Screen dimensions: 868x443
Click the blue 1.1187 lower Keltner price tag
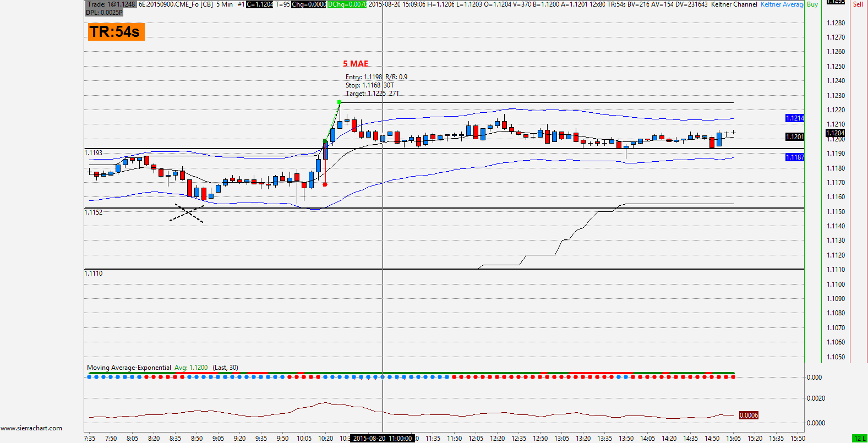(x=795, y=157)
